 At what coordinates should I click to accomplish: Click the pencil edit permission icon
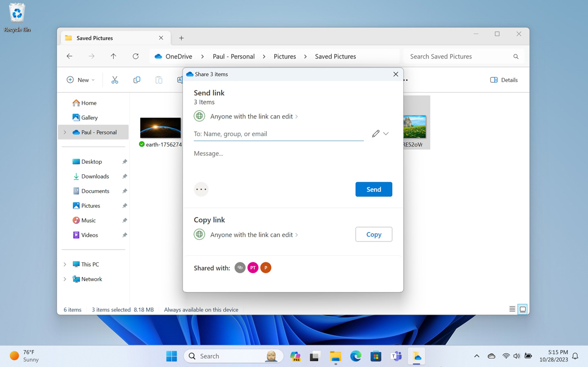click(x=376, y=134)
